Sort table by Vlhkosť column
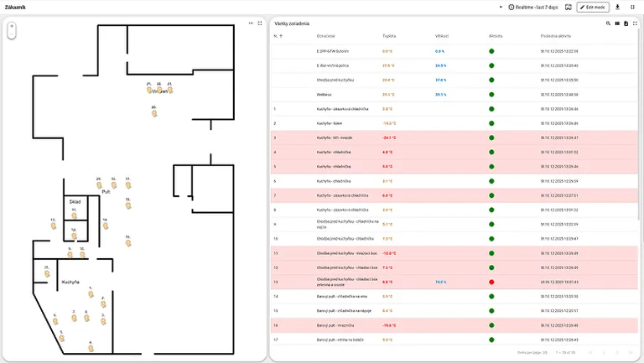Image resolution: width=644 pixels, height=363 pixels. pyautogui.click(x=442, y=36)
